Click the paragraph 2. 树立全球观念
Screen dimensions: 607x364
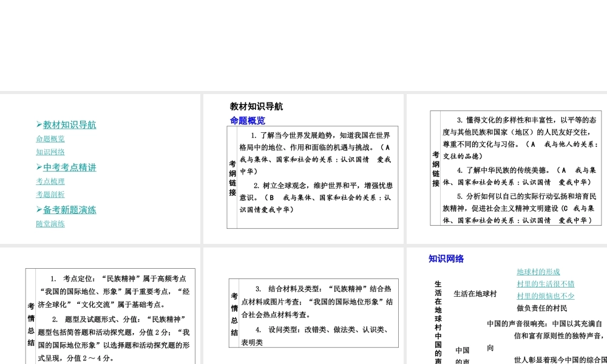316,197
